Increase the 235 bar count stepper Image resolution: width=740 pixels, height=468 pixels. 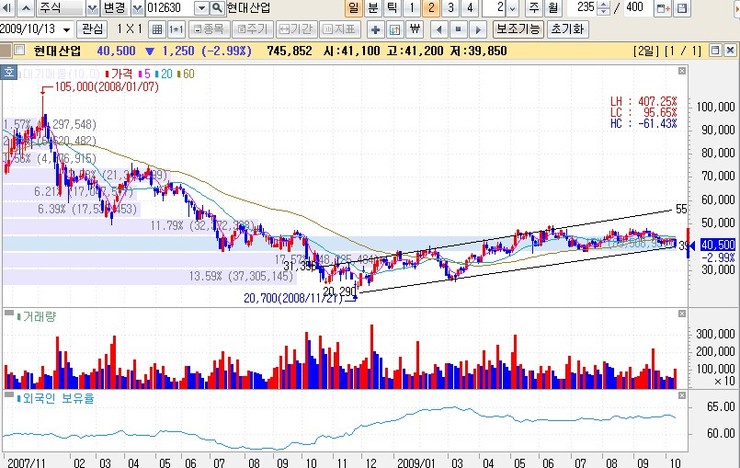603,4
